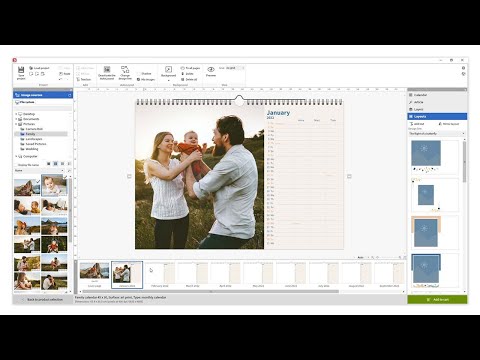Switch to the Article panel tab
This screenshot has height=360, width=480.
click(x=437, y=102)
